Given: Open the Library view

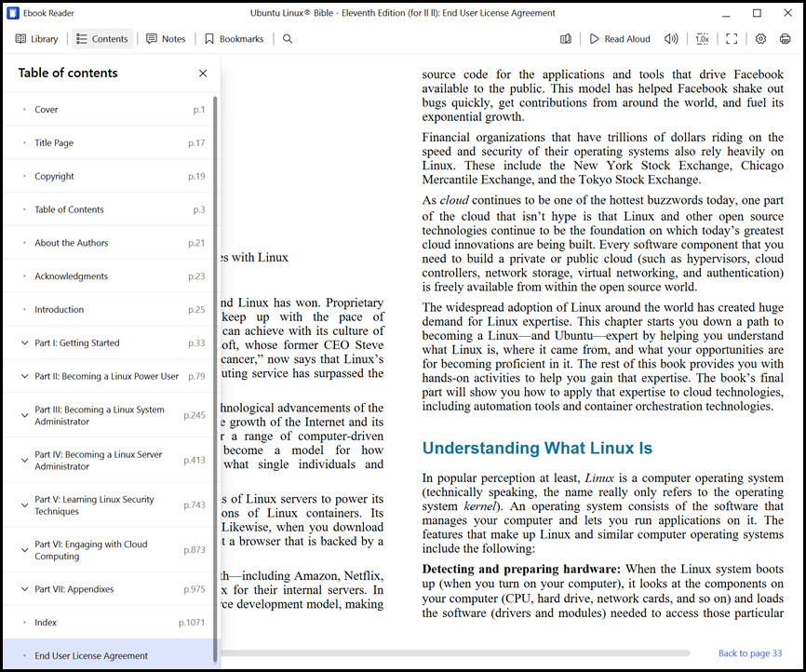Looking at the screenshot, I should click(x=36, y=39).
